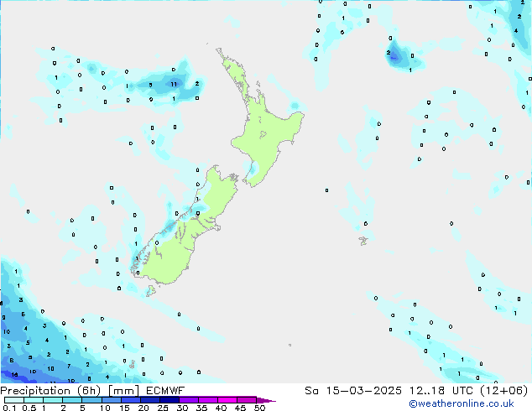Click the 40–45 mm magenta legend swatch

pos(227,400)
